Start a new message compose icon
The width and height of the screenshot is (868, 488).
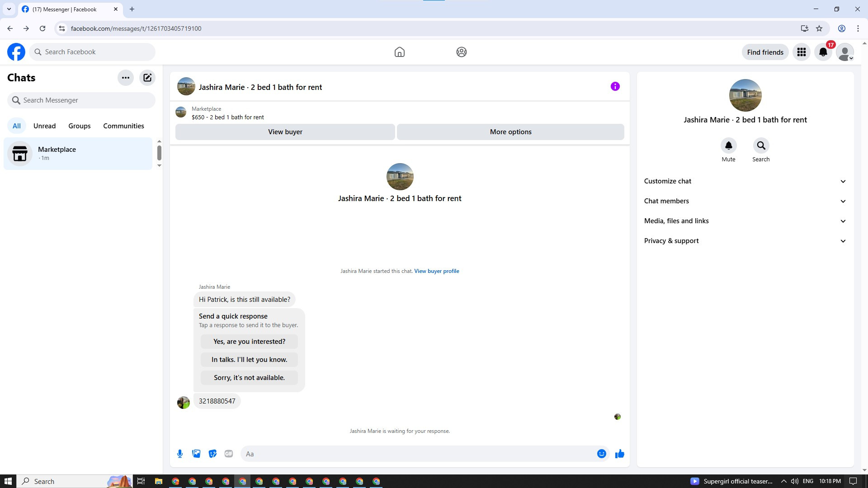coord(147,78)
